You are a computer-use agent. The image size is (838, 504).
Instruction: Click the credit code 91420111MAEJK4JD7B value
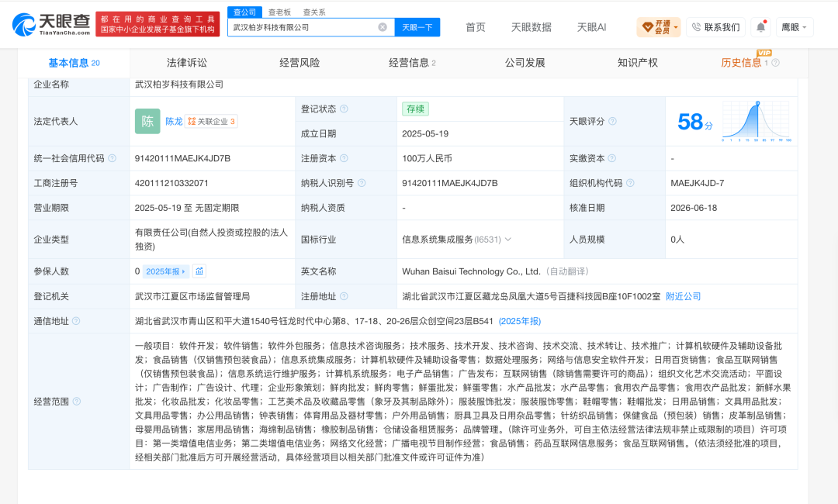(x=182, y=158)
